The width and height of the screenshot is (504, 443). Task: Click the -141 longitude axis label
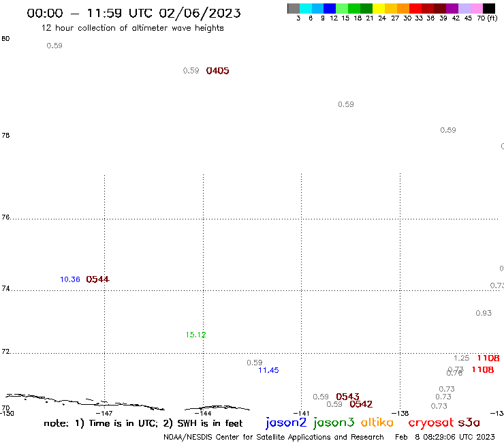[x=301, y=414]
